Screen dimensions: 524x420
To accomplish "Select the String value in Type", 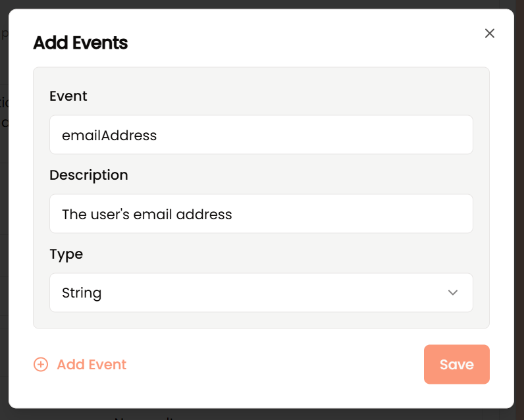I will [x=82, y=293].
